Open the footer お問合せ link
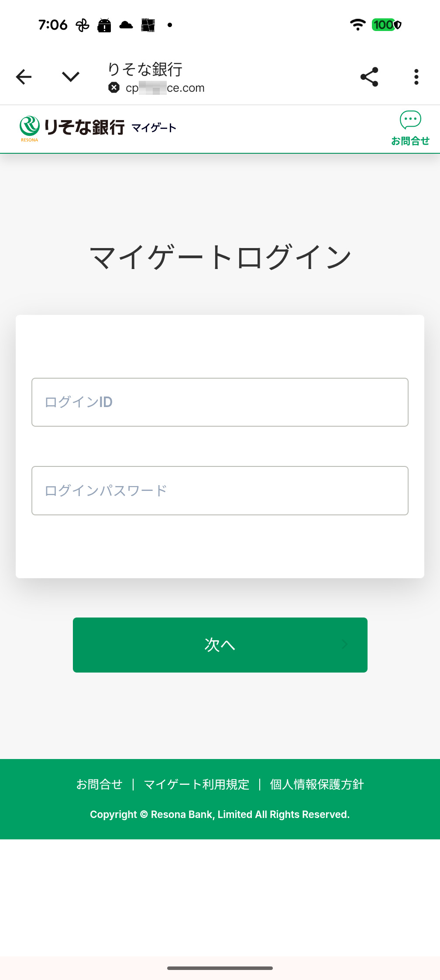 point(100,784)
